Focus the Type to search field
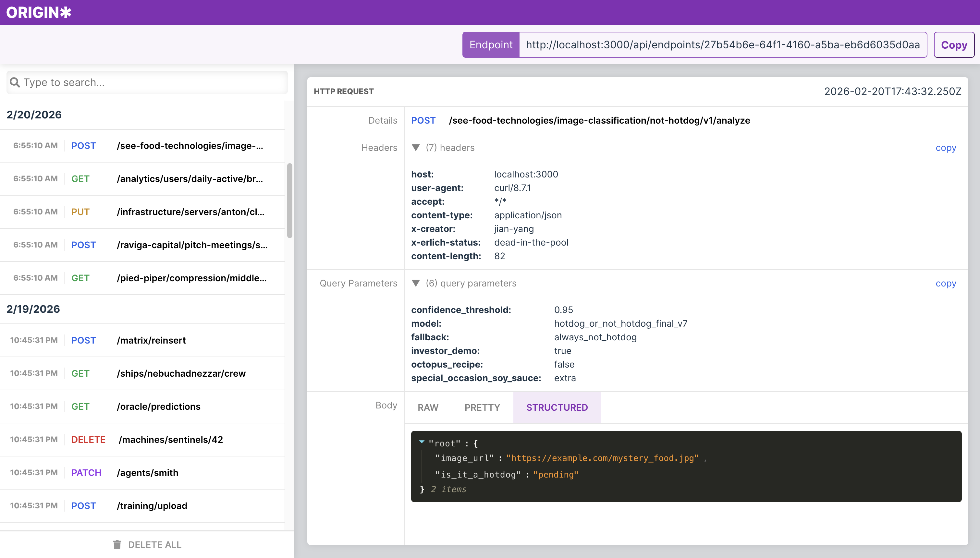 coord(153,82)
